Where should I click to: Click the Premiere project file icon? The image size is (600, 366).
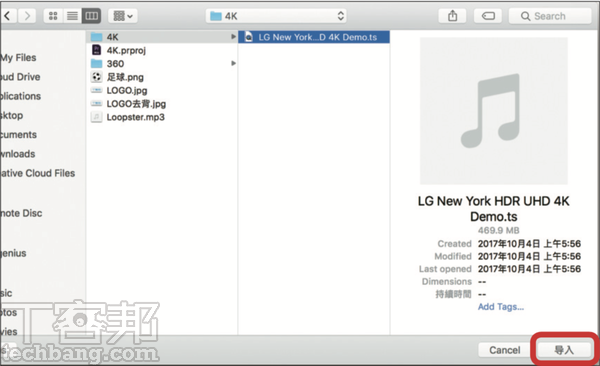96,50
